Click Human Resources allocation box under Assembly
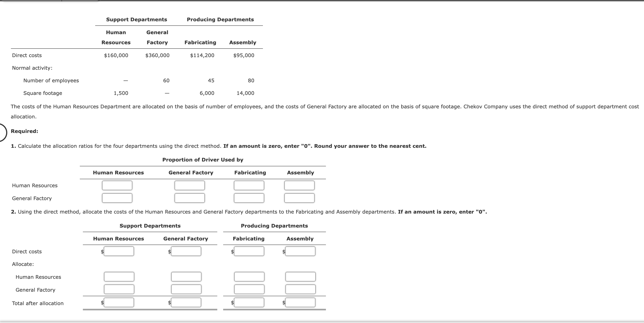 pos(300,277)
